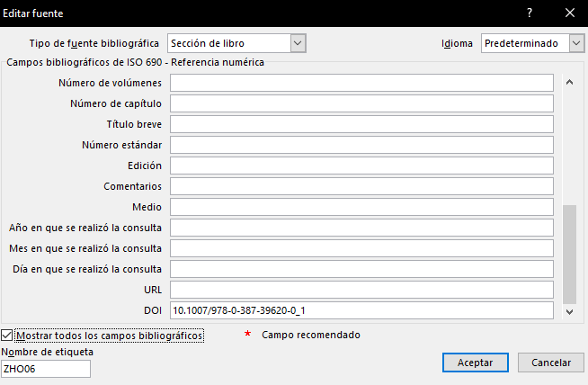Uncheck Mostrar todos los campos bibliográficos
The height and width of the screenshot is (385, 588).
pyautogui.click(x=7, y=336)
